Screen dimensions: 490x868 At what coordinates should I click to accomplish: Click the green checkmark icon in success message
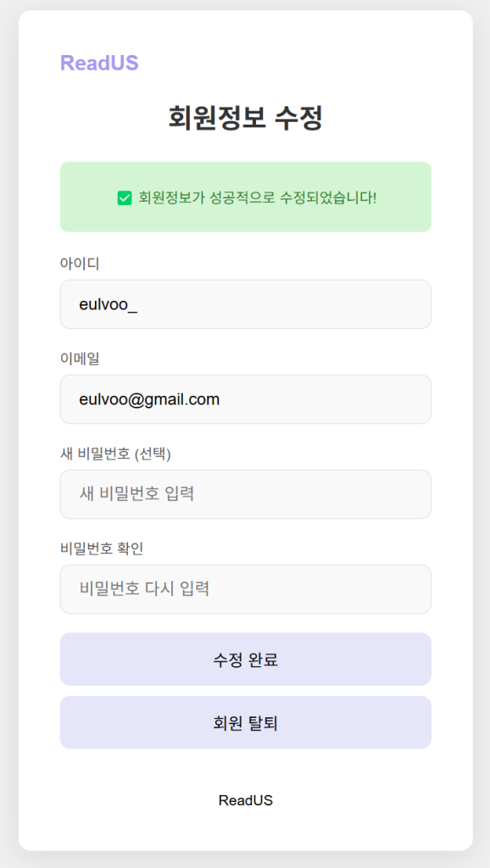[125, 198]
